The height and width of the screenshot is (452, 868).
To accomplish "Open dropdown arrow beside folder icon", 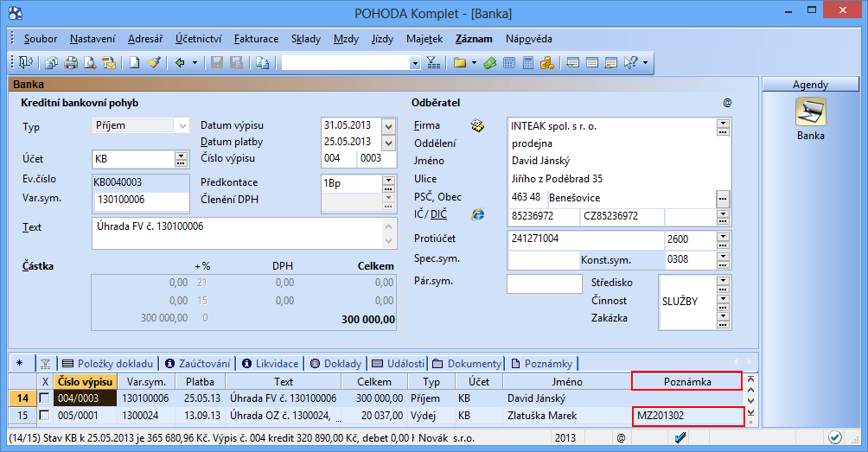I will pos(474,63).
